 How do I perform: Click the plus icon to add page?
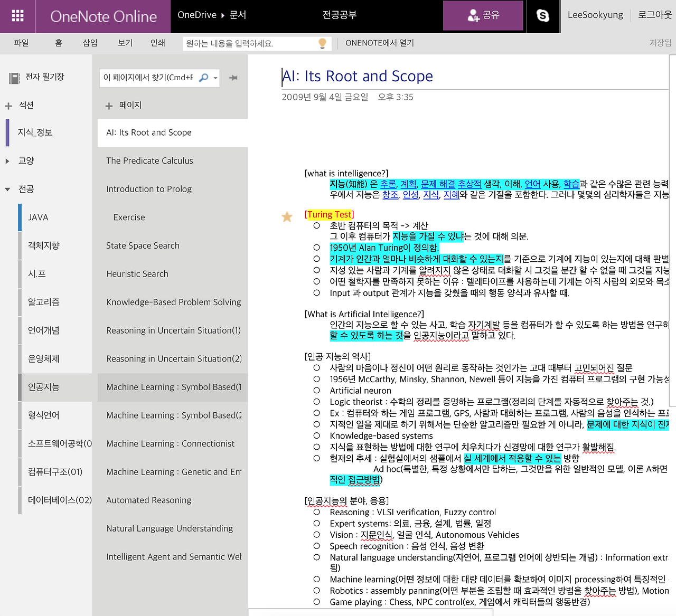click(x=109, y=106)
